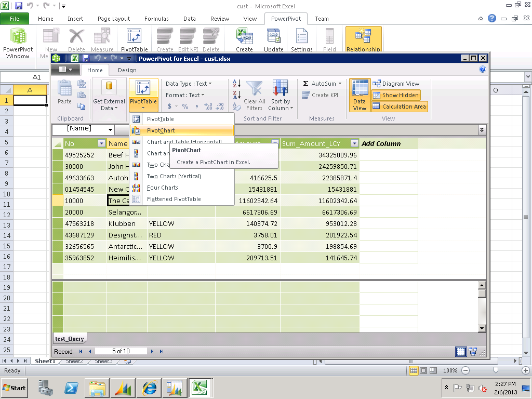Sort column A to Z

point(236,84)
